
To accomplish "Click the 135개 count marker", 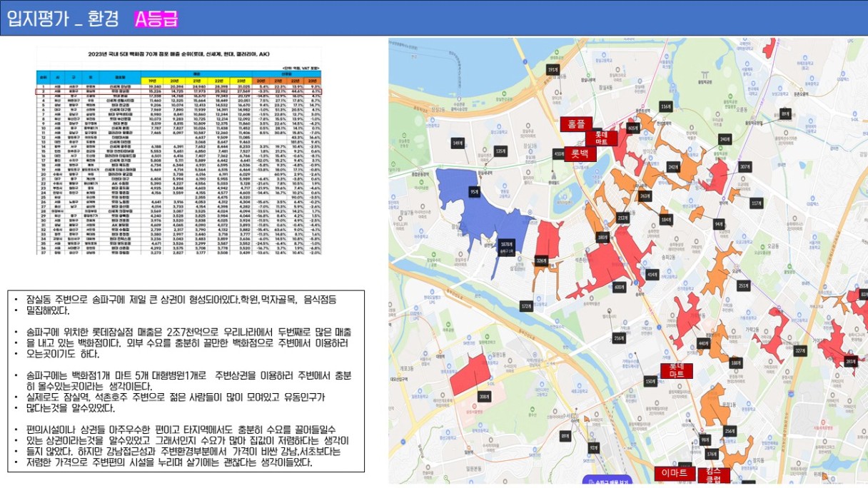I will click(500, 151).
